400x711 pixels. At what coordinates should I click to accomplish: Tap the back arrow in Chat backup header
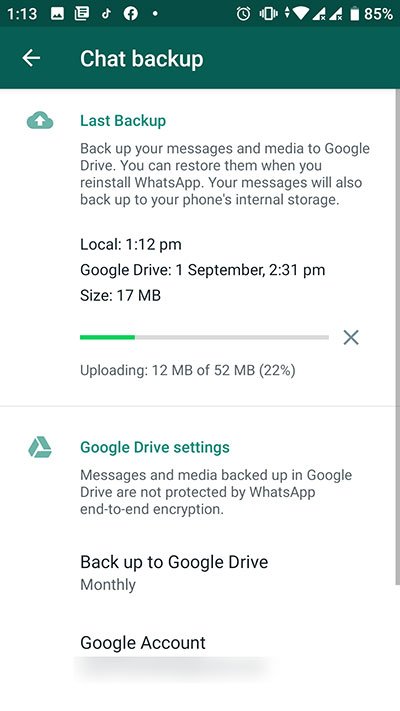tap(31, 58)
